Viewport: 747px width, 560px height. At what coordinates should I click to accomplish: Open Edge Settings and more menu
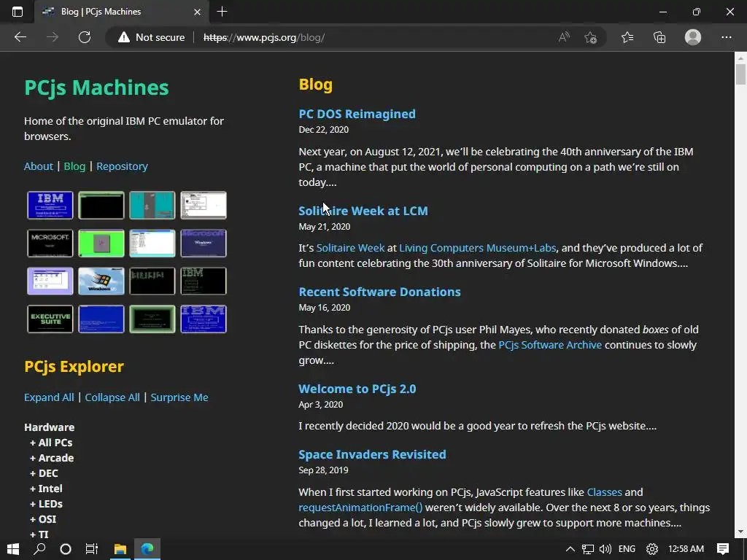point(726,37)
